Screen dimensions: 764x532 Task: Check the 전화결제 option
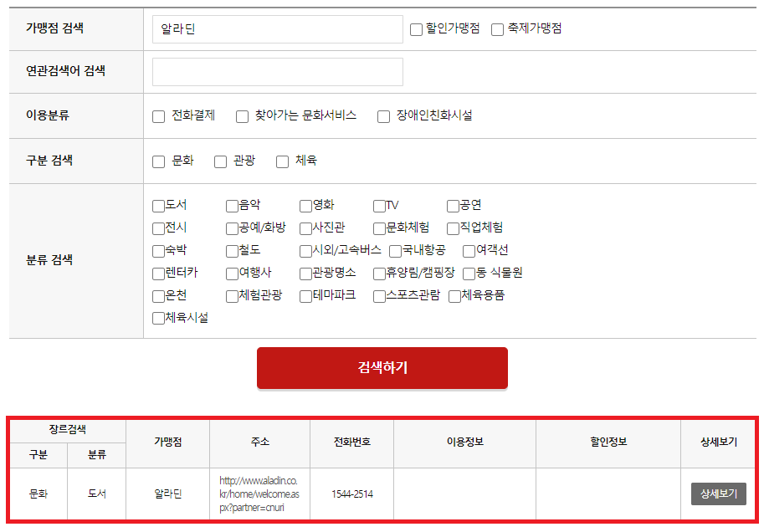pos(159,116)
